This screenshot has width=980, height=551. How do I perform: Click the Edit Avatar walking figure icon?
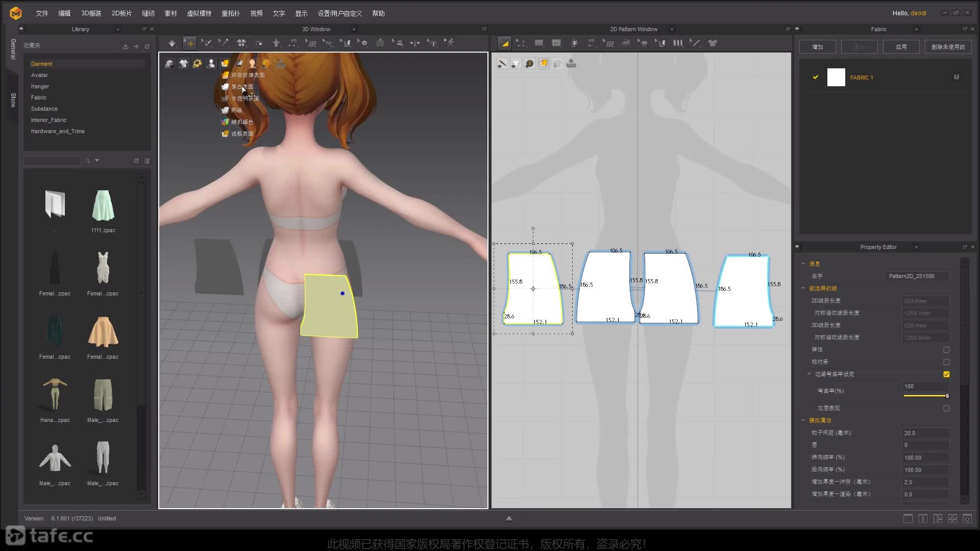(449, 43)
